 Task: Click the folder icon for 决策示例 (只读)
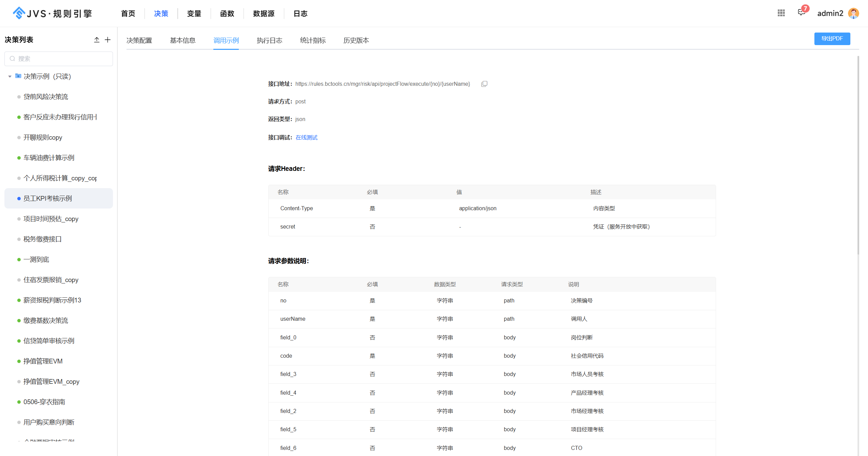click(x=18, y=76)
